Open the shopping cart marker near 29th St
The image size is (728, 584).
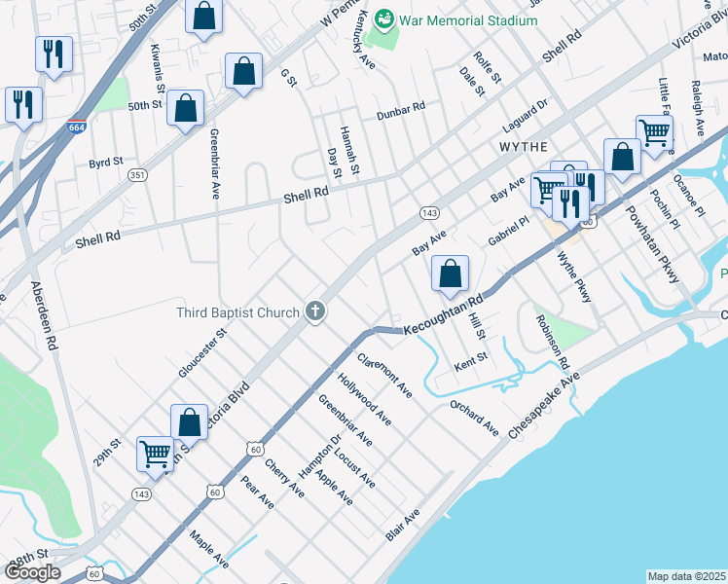[155, 457]
